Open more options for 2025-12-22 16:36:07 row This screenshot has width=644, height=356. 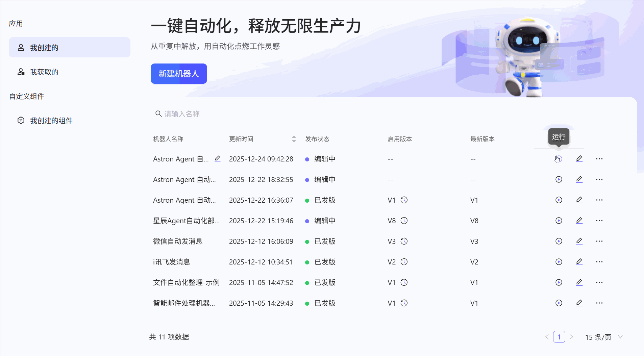pyautogui.click(x=599, y=200)
